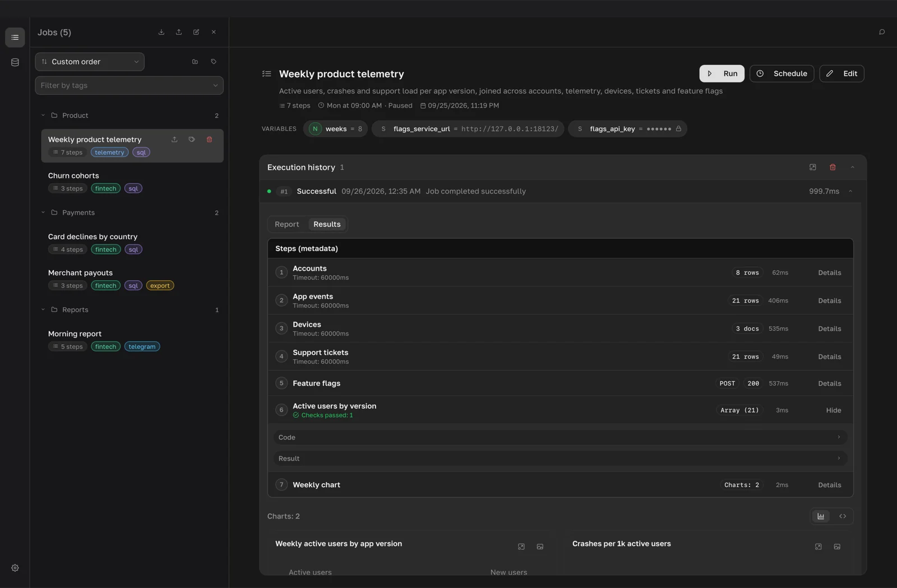Collapse execution run #1 details
The image size is (897, 588).
pyautogui.click(x=850, y=191)
